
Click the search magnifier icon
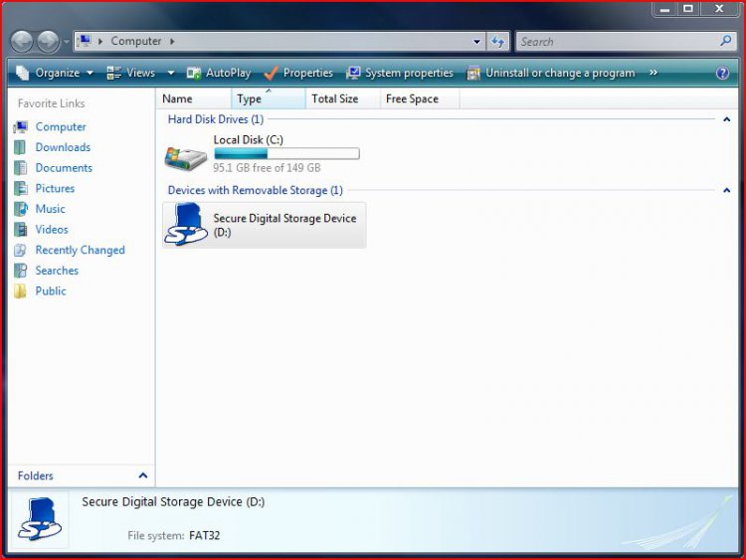click(726, 42)
